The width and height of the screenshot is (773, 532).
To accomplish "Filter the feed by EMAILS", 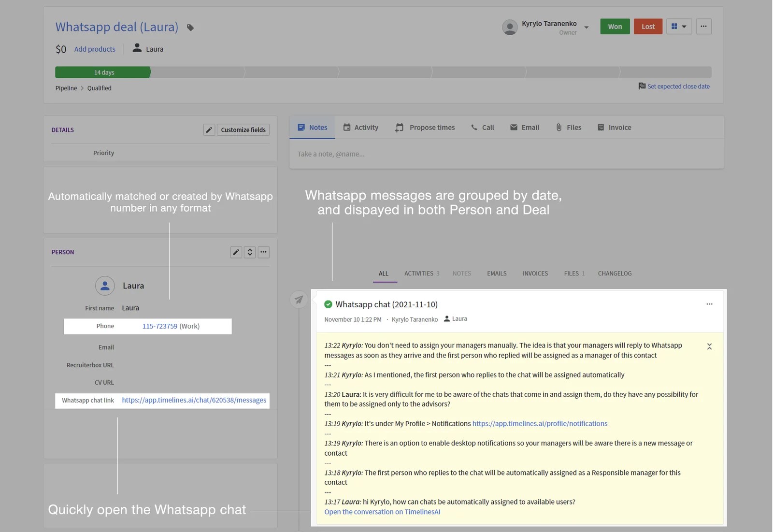I will point(497,273).
